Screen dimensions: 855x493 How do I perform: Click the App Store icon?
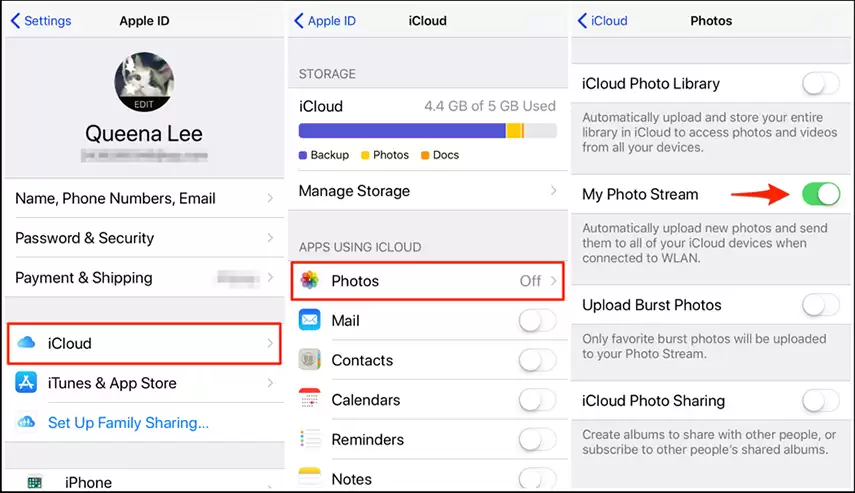click(26, 382)
